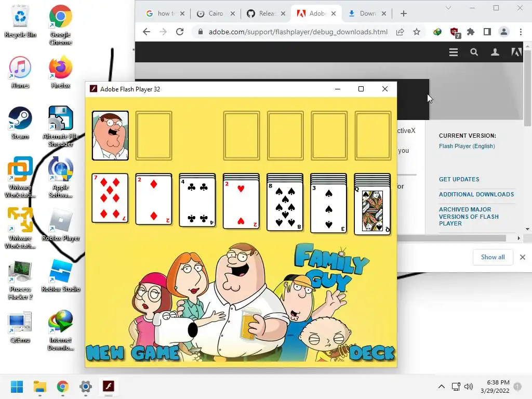This screenshot has width=532, height=399.
Task: Open the Adobe site hamburger menu
Action: [454, 52]
